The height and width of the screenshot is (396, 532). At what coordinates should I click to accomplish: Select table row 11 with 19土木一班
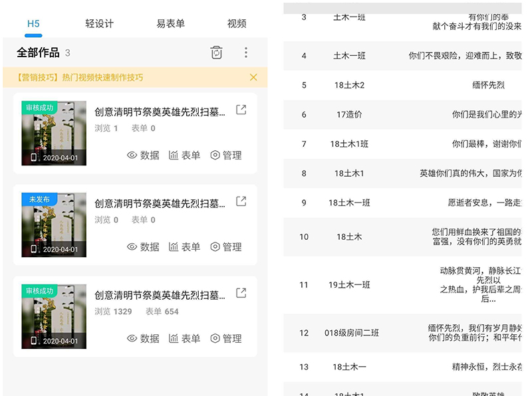point(349,284)
